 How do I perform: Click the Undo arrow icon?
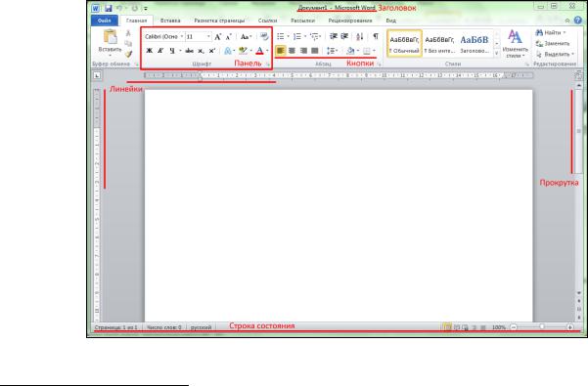click(x=119, y=8)
